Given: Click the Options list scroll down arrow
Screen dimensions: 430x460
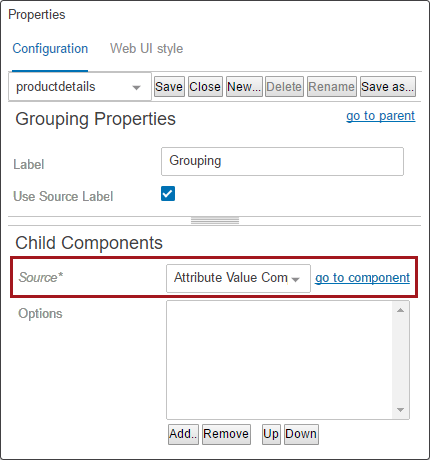Looking at the screenshot, I should (x=400, y=410).
